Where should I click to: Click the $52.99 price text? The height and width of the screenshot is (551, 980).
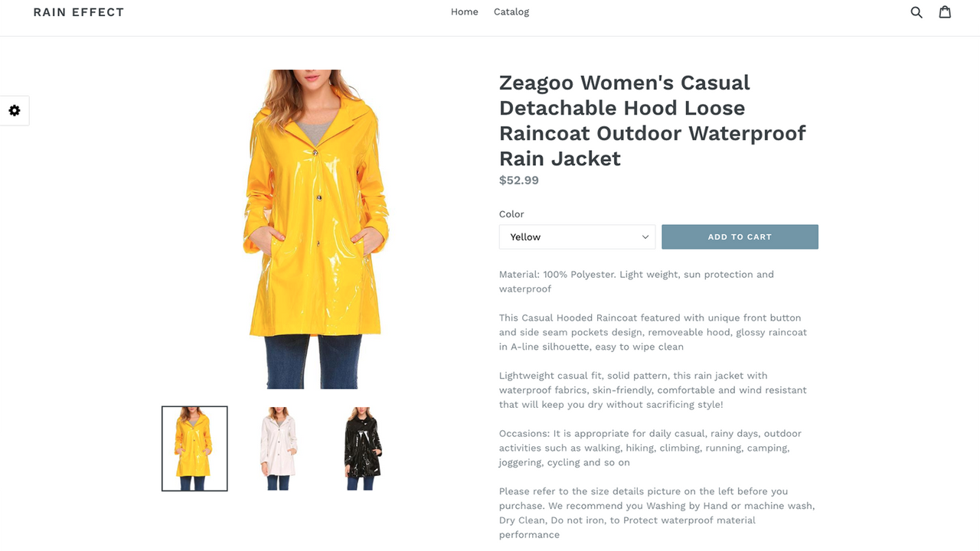(x=519, y=181)
